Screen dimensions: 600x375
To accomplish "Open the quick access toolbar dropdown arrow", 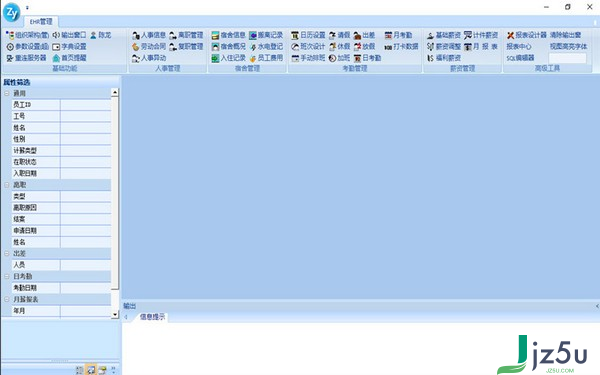I will click(x=27, y=8).
